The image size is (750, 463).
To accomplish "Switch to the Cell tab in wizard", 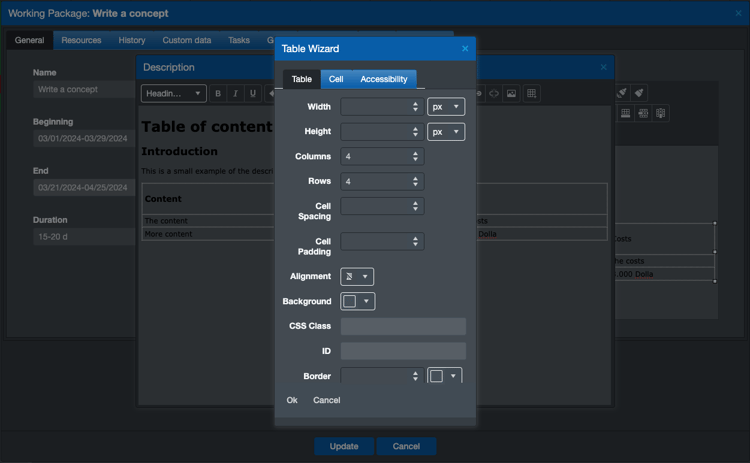I will pyautogui.click(x=336, y=79).
